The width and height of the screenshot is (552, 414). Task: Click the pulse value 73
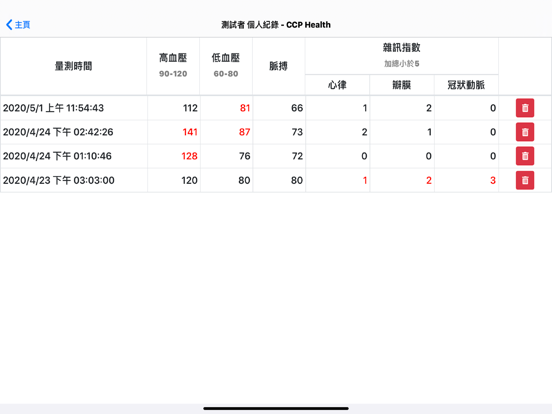(x=297, y=132)
